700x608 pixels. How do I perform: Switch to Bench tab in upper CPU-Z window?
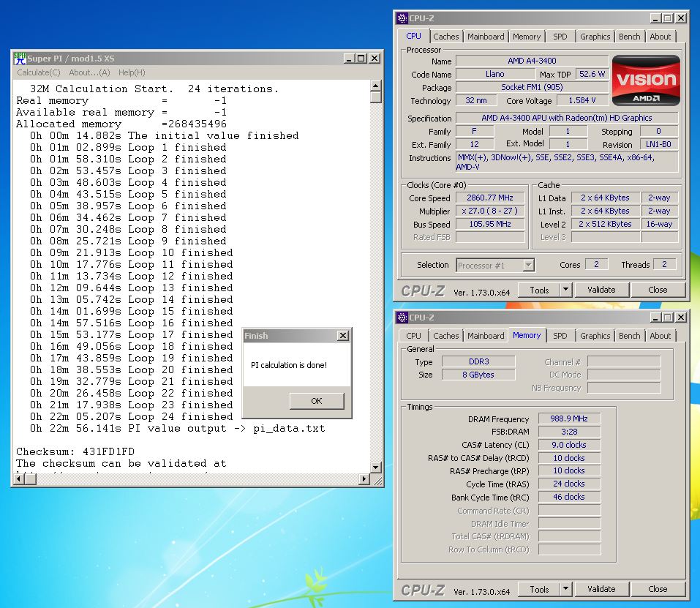[x=630, y=37]
